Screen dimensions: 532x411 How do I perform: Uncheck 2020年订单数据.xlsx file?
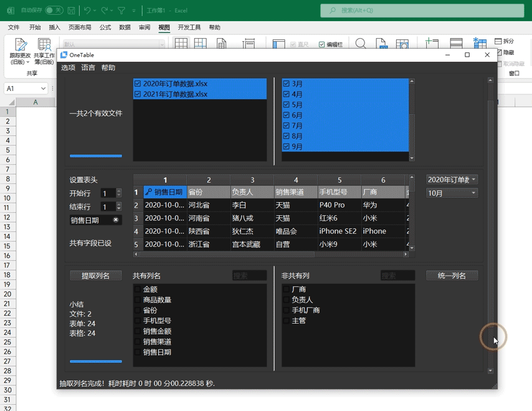[138, 84]
